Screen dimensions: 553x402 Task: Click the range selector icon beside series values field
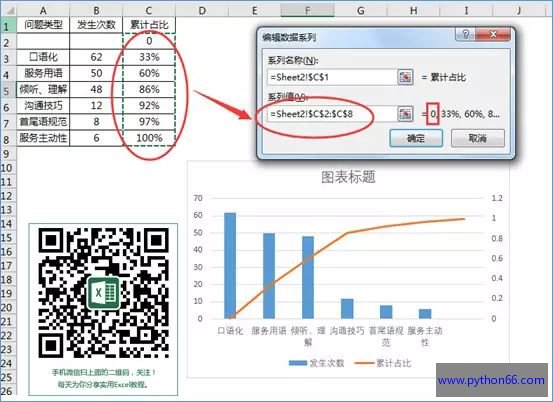coord(405,114)
